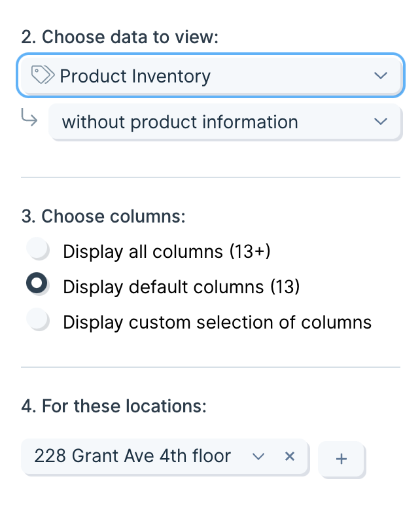Click 'Display custom selection of columns' label text

click(x=217, y=322)
